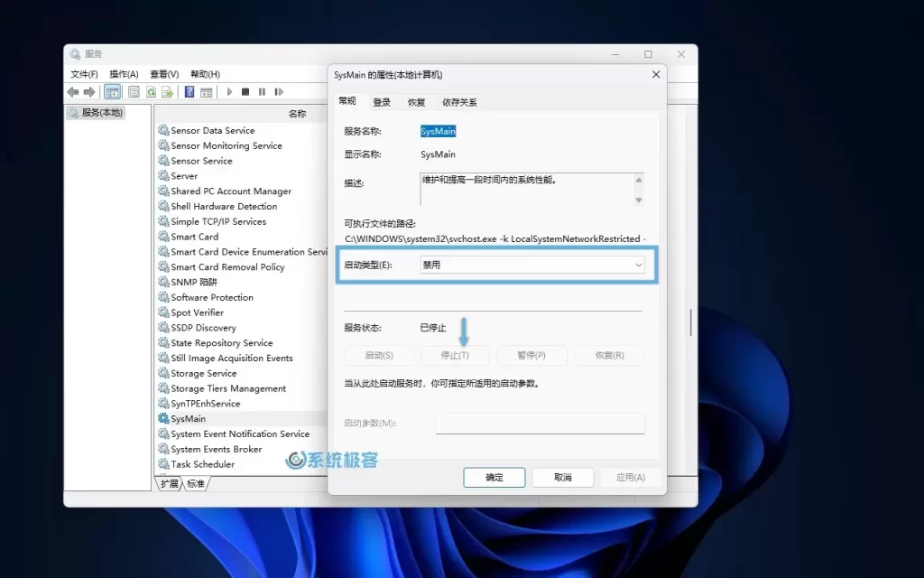The image size is (924, 578).
Task: Click inside the 启动参数(M) input field
Action: pyautogui.click(x=539, y=423)
